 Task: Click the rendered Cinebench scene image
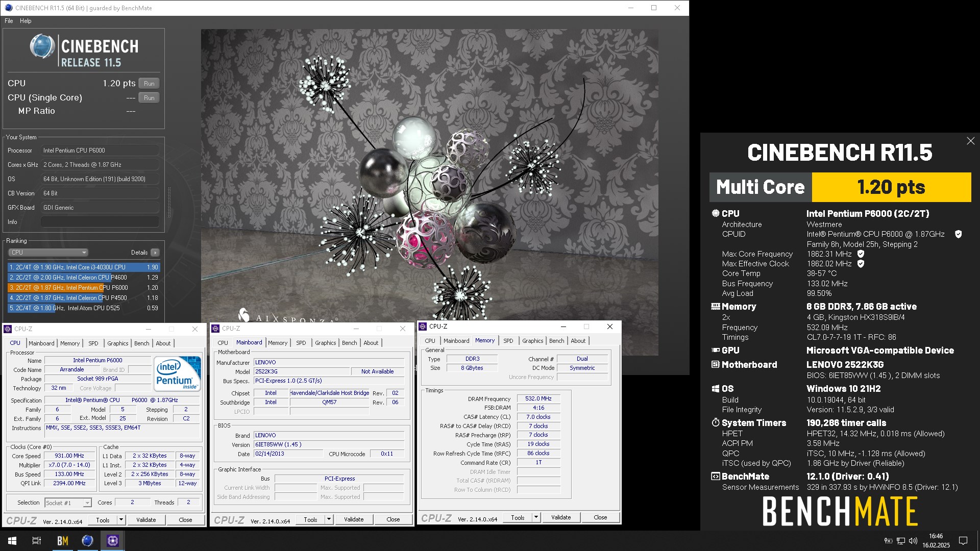click(x=429, y=192)
